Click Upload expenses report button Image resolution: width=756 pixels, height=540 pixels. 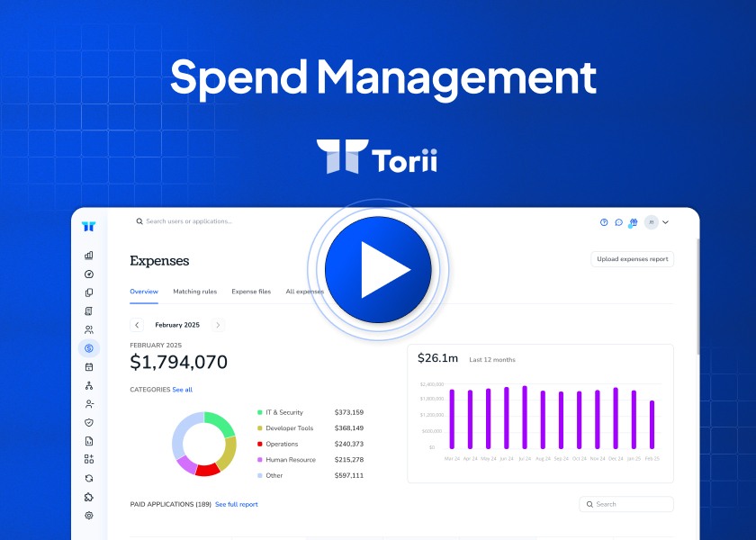[x=632, y=259]
